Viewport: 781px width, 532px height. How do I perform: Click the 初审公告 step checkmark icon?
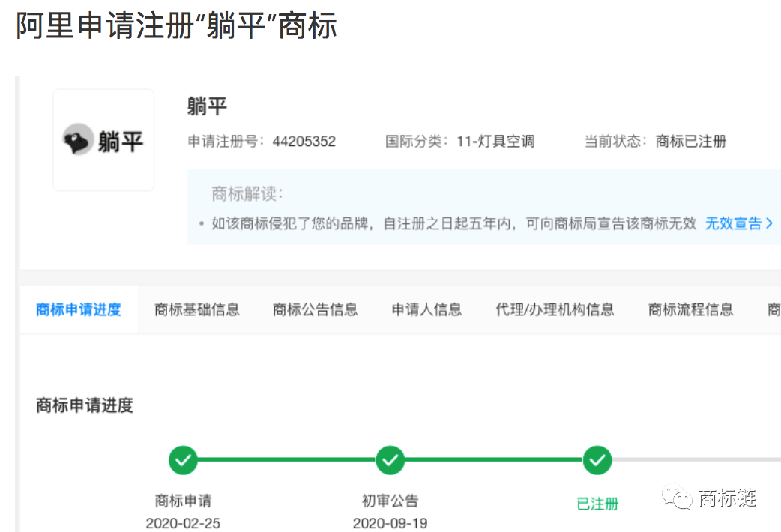tap(390, 460)
